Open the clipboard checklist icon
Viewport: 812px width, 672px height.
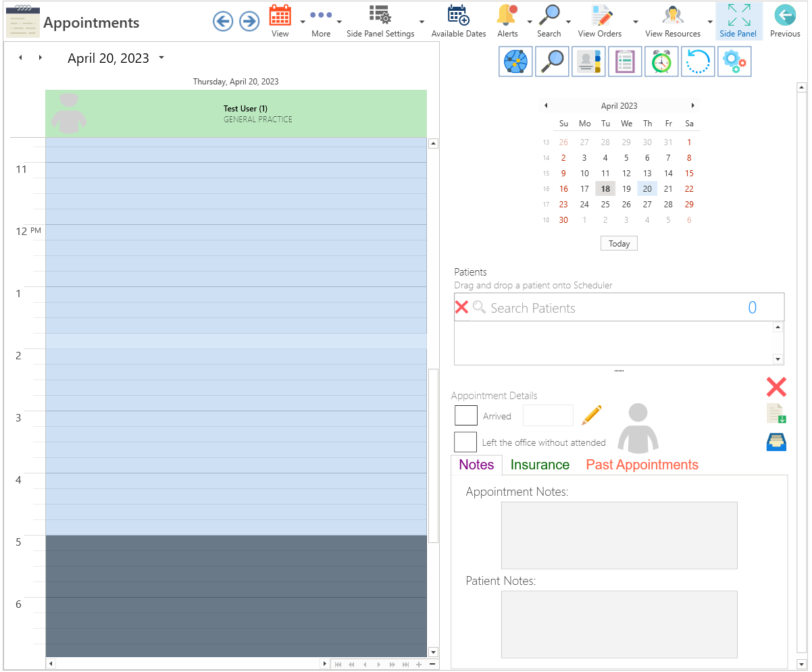point(625,61)
